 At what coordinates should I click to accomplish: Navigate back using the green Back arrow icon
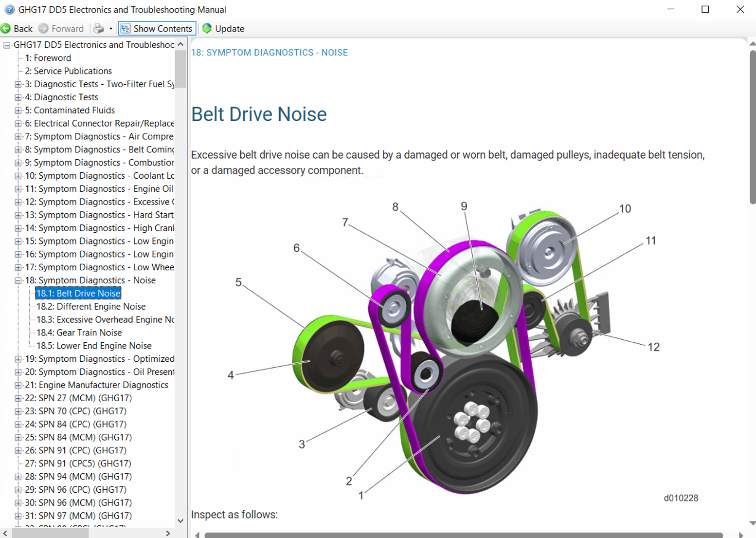pyautogui.click(x=5, y=28)
